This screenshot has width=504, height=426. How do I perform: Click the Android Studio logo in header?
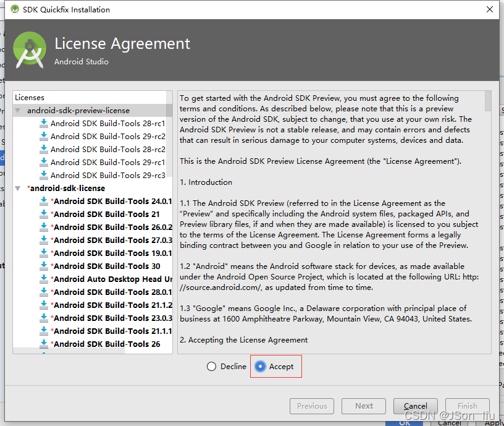pyautogui.click(x=30, y=50)
